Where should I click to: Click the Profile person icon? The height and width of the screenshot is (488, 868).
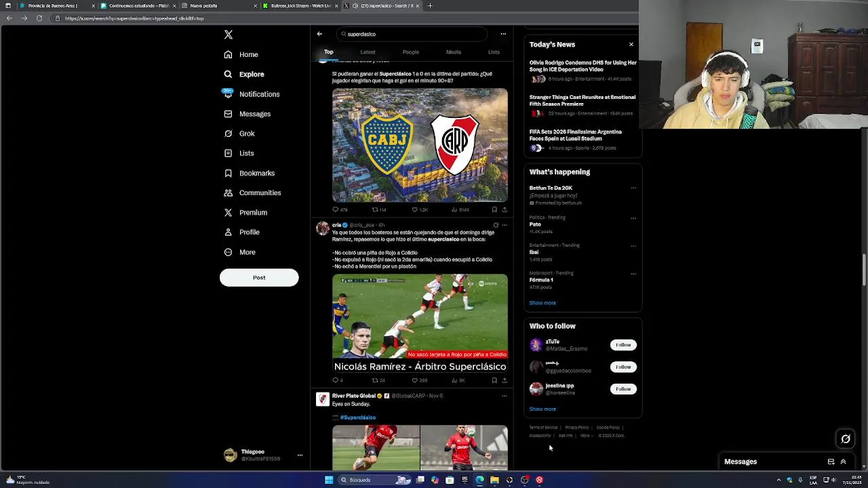point(229,232)
